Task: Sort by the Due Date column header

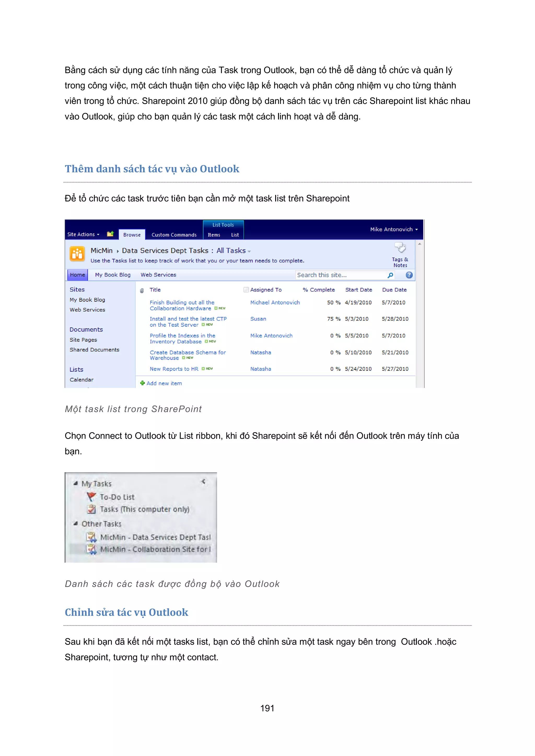Action: [394, 290]
